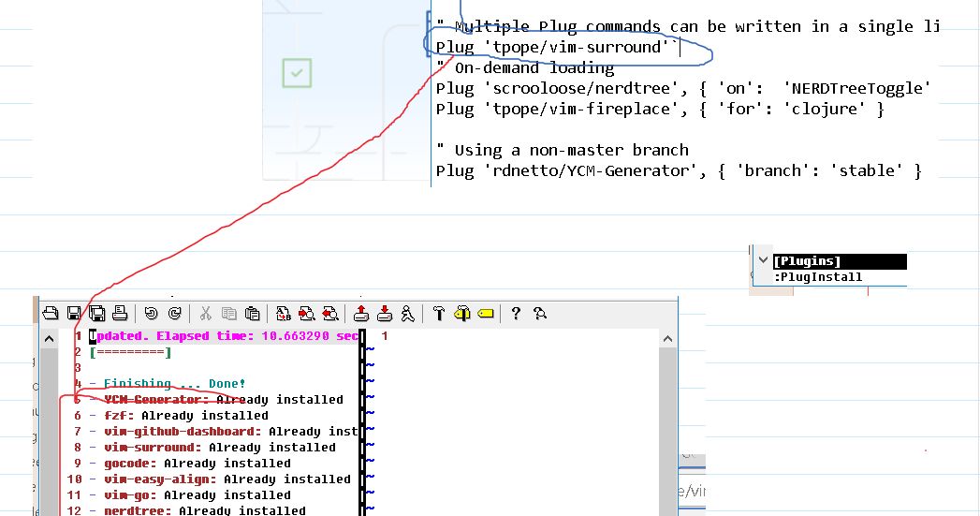This screenshot has height=516, width=980.
Task: Click the Print toolbar icon
Action: [x=120, y=314]
